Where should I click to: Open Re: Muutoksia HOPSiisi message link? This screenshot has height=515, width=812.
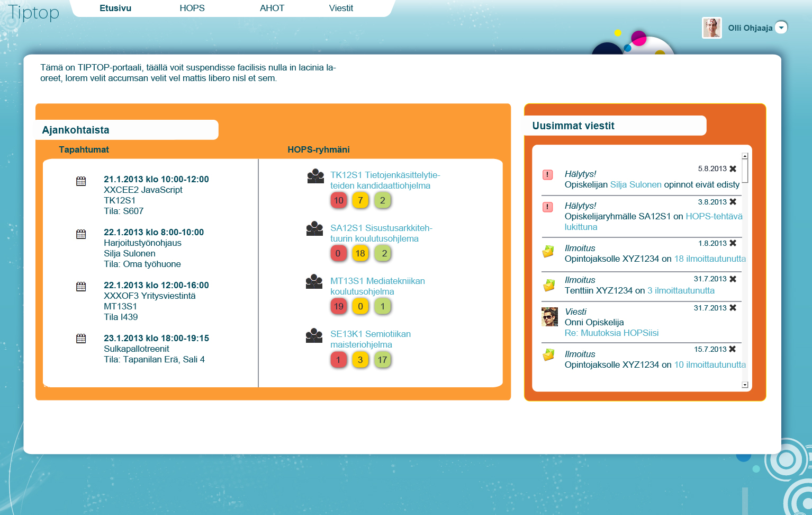(611, 333)
